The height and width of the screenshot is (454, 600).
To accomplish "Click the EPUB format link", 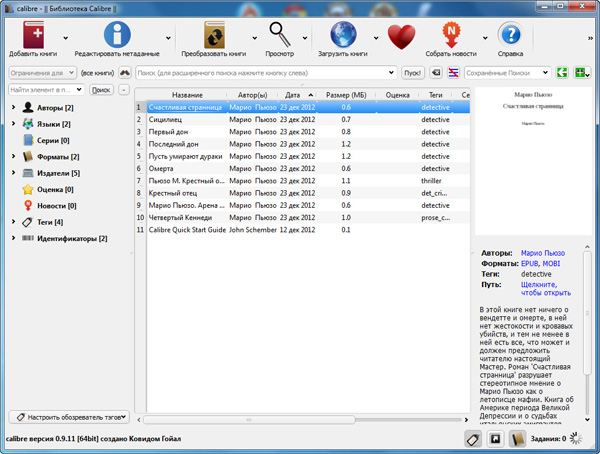I will [x=531, y=262].
